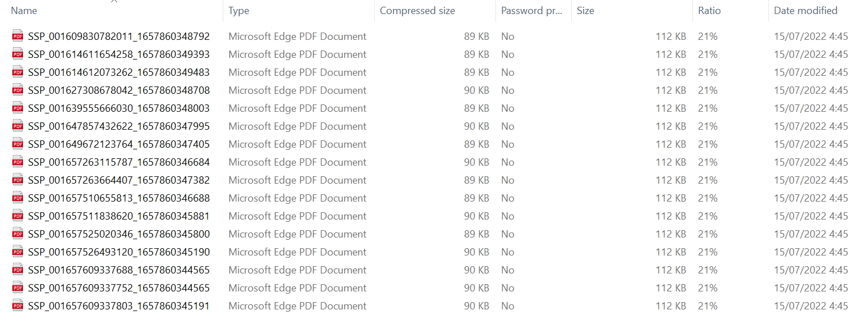Sort by Compressed size column

[417, 11]
